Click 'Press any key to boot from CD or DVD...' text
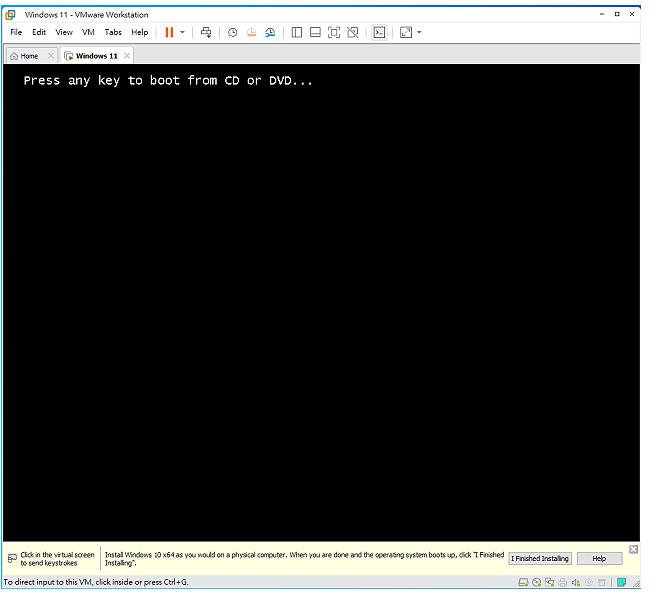The width and height of the screenshot is (656, 606). (x=168, y=80)
